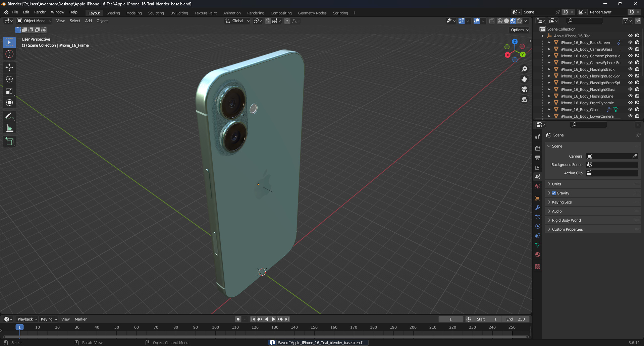
Task: Select the Add Cube tool
Action: pyautogui.click(x=9, y=141)
